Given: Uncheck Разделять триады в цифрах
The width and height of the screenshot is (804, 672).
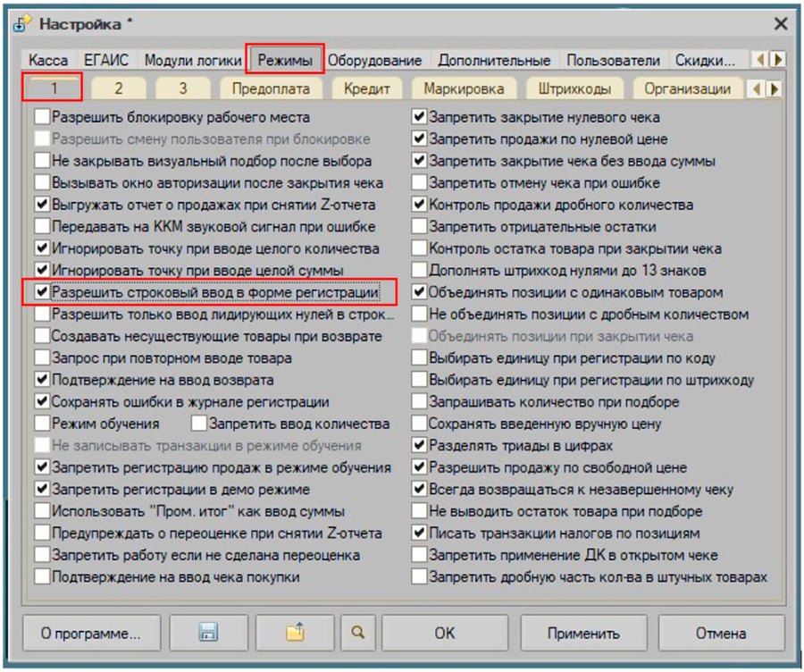Looking at the screenshot, I should coord(420,445).
